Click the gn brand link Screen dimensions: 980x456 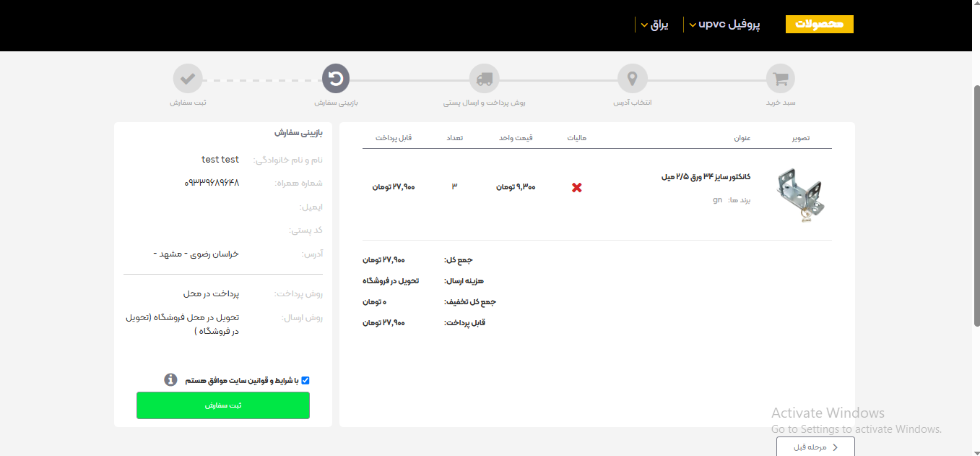pyautogui.click(x=717, y=200)
